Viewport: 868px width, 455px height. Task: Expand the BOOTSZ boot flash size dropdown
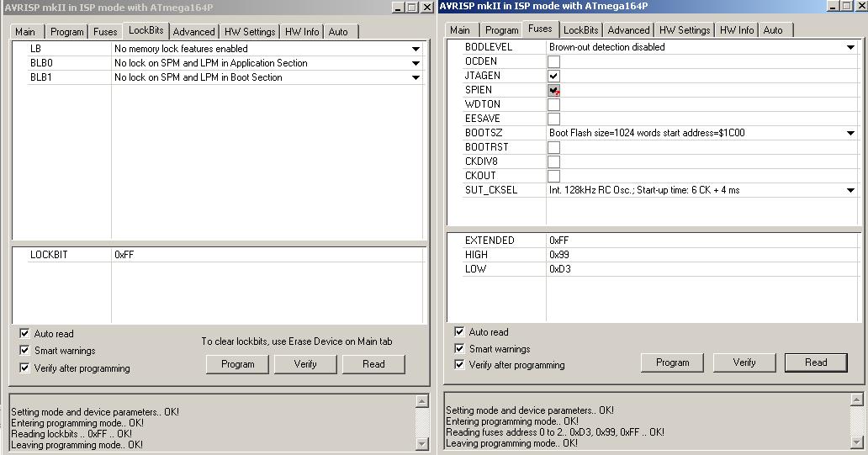pos(851,133)
